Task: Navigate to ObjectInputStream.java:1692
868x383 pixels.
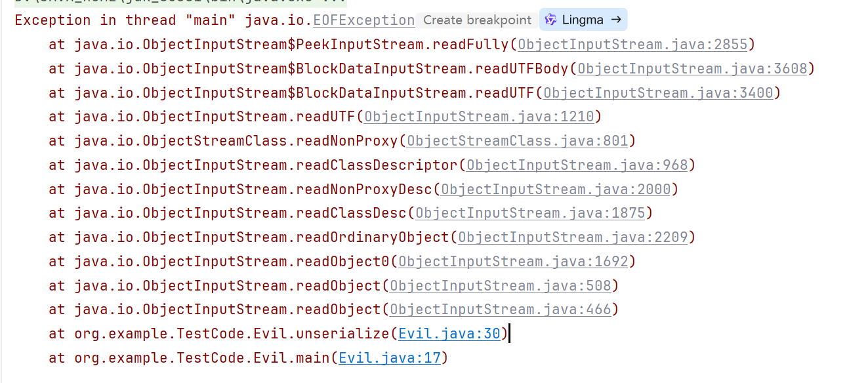Action: click(x=513, y=262)
